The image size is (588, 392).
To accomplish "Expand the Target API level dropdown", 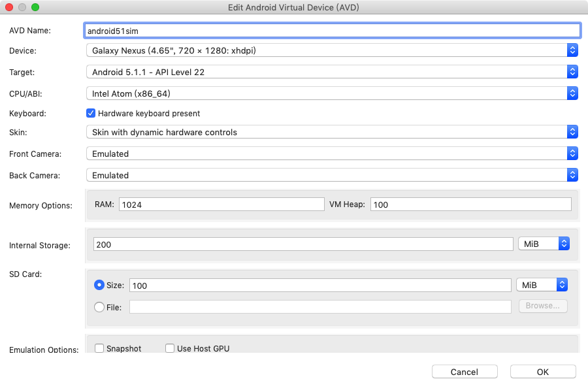I will point(332,72).
